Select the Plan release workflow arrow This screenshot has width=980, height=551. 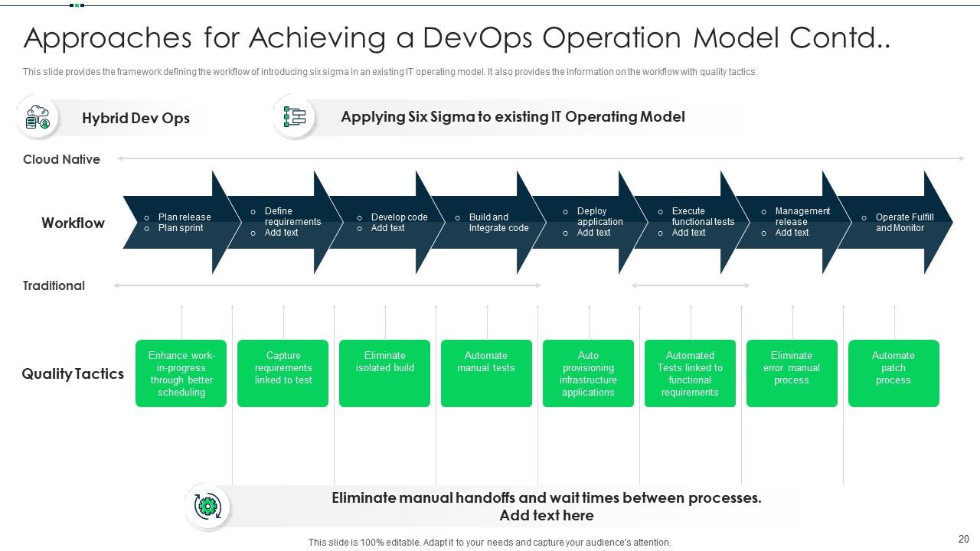click(181, 223)
